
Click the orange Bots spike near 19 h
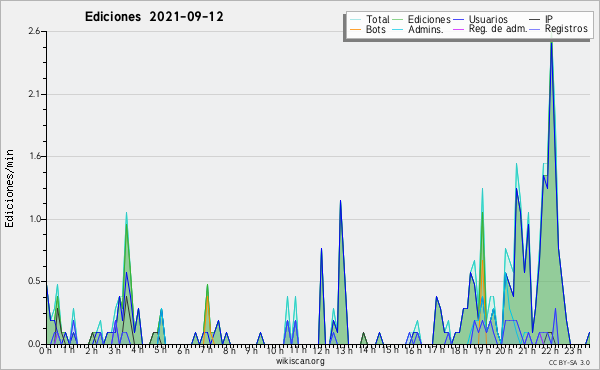point(482,261)
